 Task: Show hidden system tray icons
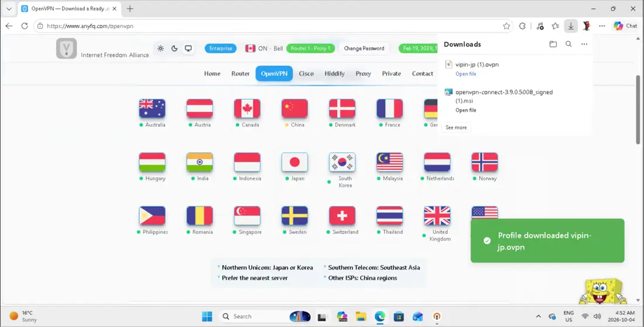539,316
